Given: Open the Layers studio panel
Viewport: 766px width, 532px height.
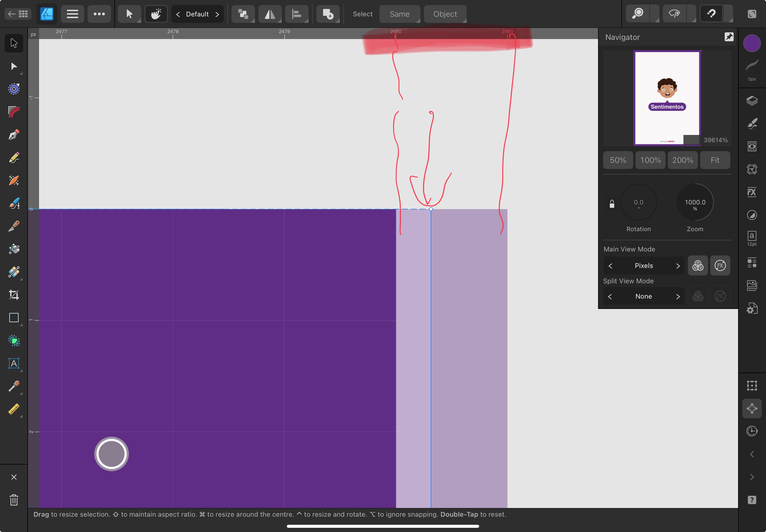Looking at the screenshot, I should click(x=752, y=101).
